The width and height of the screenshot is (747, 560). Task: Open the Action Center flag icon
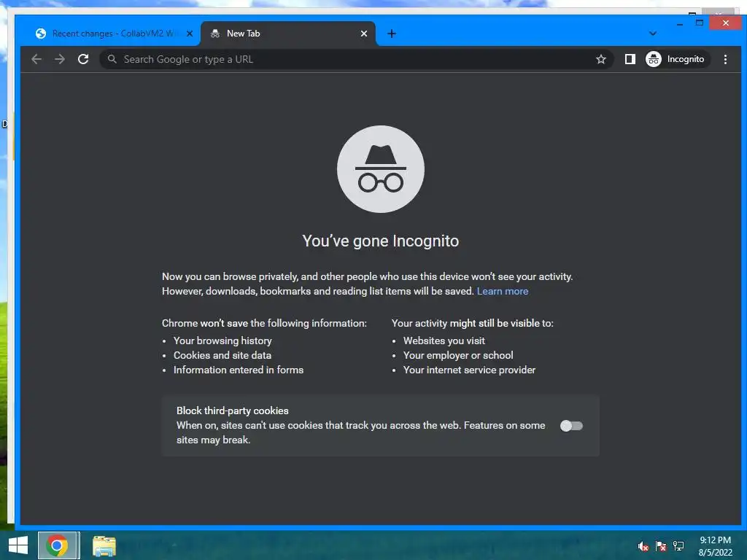661,546
